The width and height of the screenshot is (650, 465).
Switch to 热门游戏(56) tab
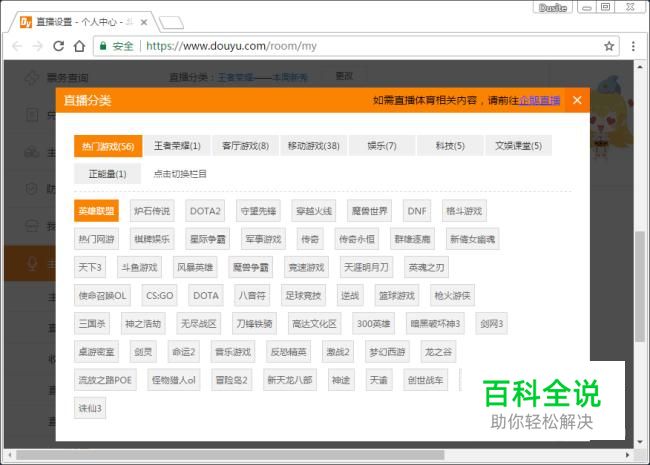click(x=108, y=146)
